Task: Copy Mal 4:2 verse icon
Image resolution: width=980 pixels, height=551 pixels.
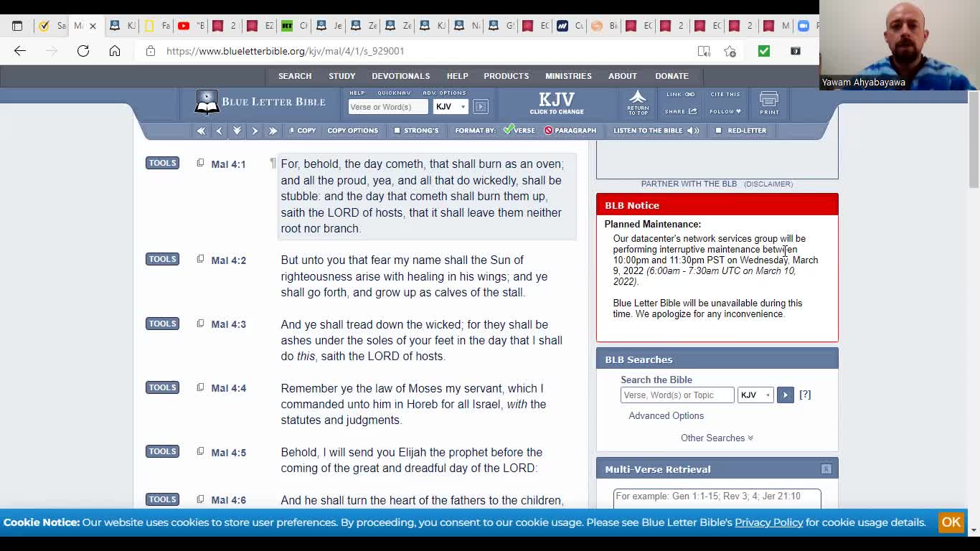Action: coord(200,259)
